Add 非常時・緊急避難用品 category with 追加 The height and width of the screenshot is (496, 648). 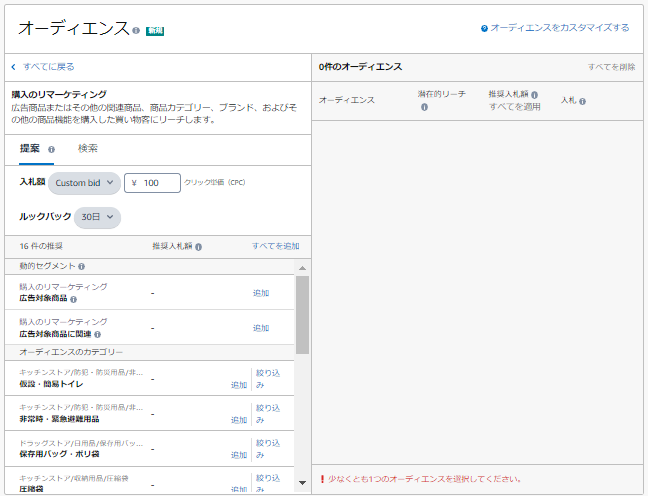pos(239,420)
